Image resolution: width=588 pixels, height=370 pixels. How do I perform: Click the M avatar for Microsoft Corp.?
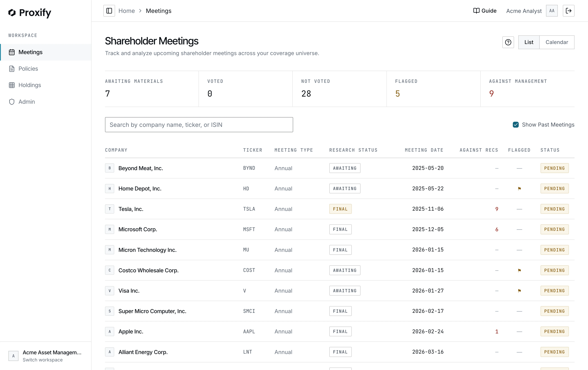[110, 229]
